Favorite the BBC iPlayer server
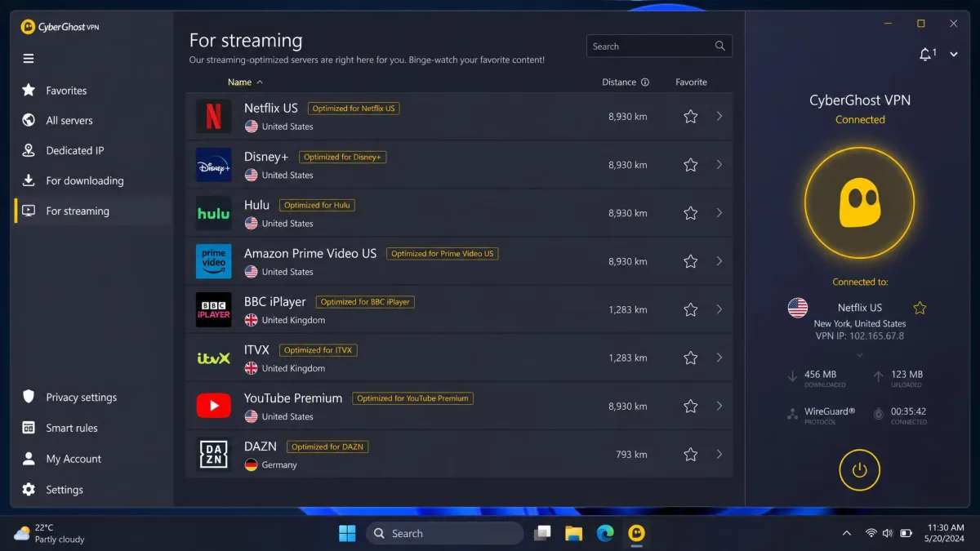Screen dimensions: 980x551 click(x=691, y=309)
